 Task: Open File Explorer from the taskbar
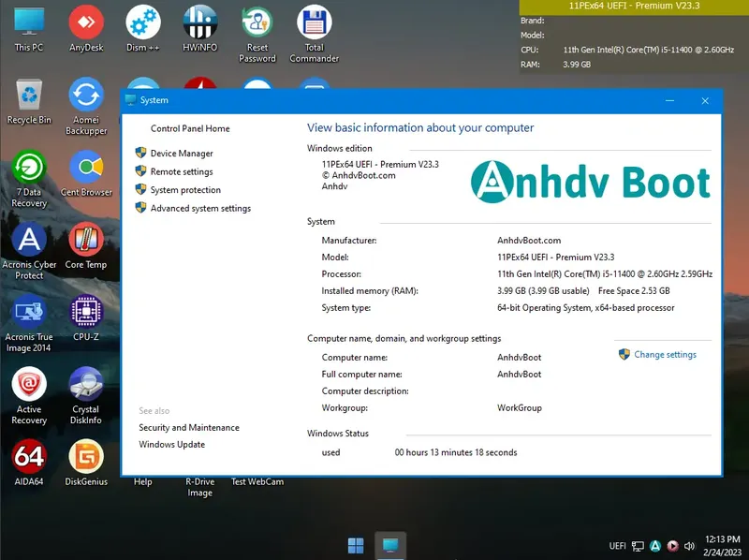point(389,543)
